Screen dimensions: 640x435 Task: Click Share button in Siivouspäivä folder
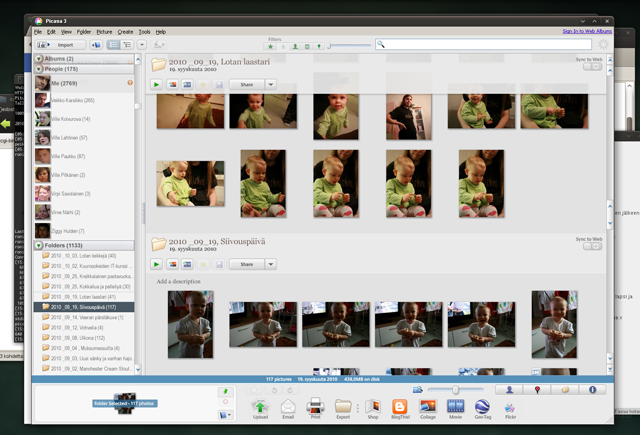point(247,264)
